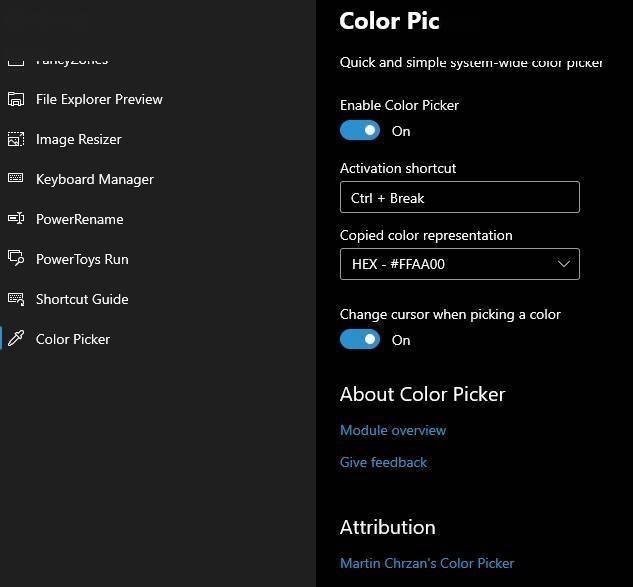Screen dimensions: 633x587
Task: Select PowerToys Run in the sidebar
Action: pos(82,259)
